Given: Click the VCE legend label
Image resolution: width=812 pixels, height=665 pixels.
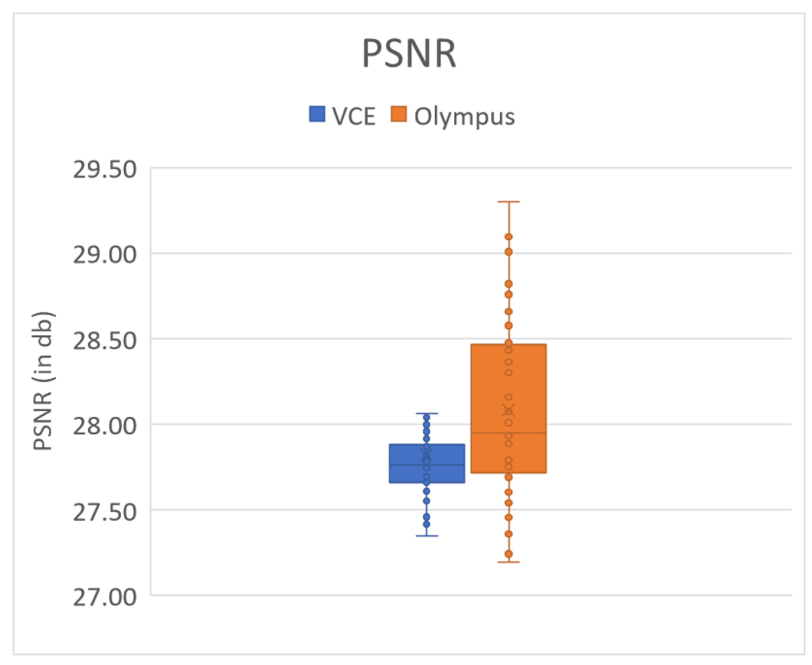Looking at the screenshot, I should [x=354, y=116].
